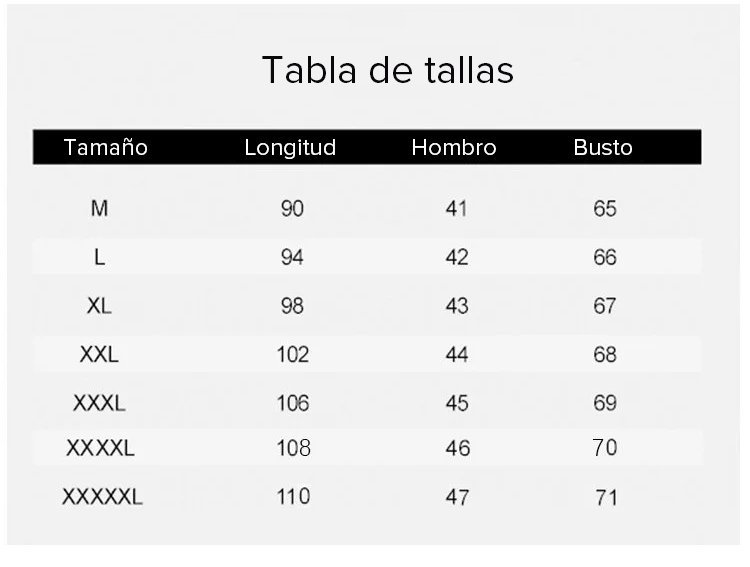Select the Hombro column header

pyautogui.click(x=454, y=148)
